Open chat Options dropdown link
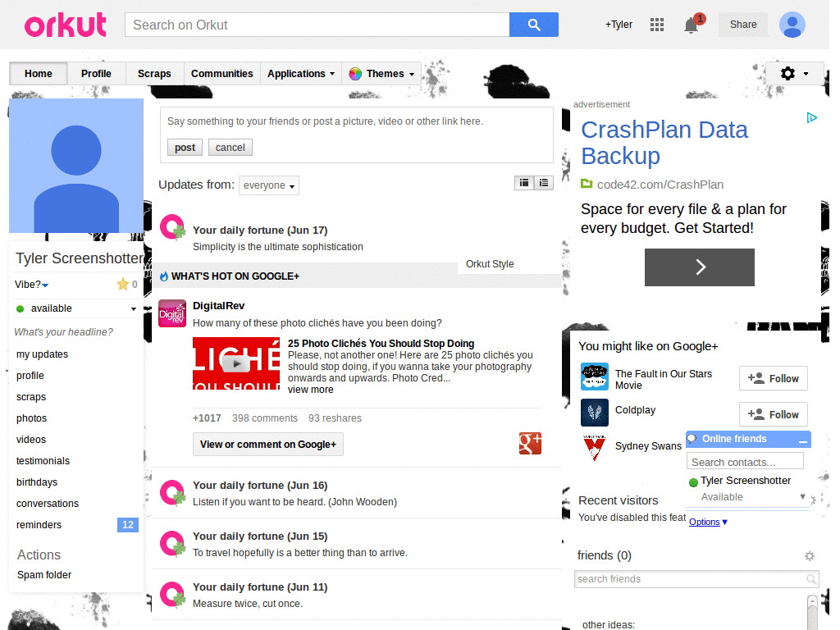Viewport: 840px width, 630px height. (708, 522)
